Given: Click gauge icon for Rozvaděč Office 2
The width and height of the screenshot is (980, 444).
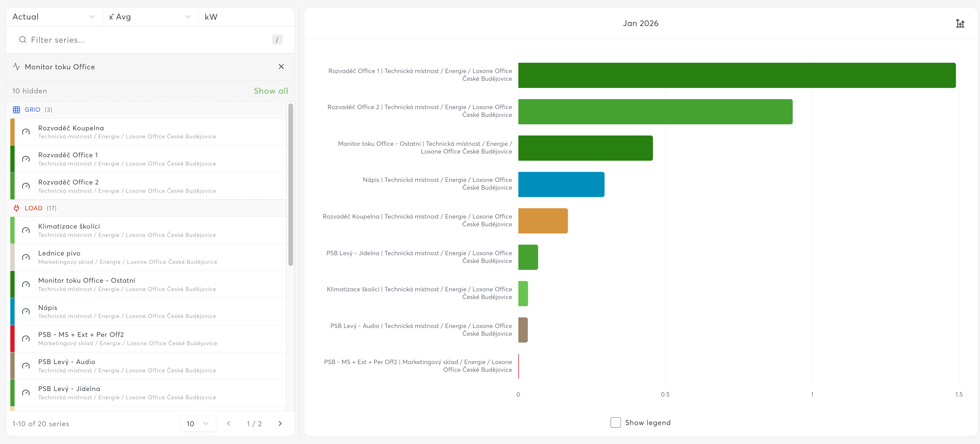Looking at the screenshot, I should click(26, 186).
